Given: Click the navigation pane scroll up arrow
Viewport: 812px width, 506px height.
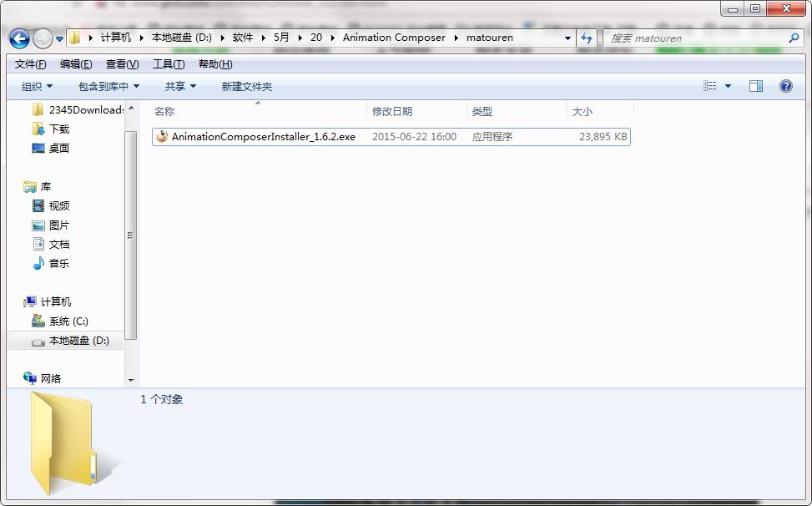Looking at the screenshot, I should (131, 109).
